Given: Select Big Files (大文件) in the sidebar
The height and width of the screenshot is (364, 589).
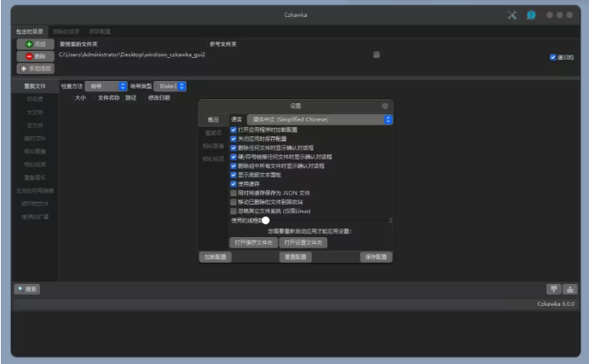Looking at the screenshot, I should tap(35, 113).
